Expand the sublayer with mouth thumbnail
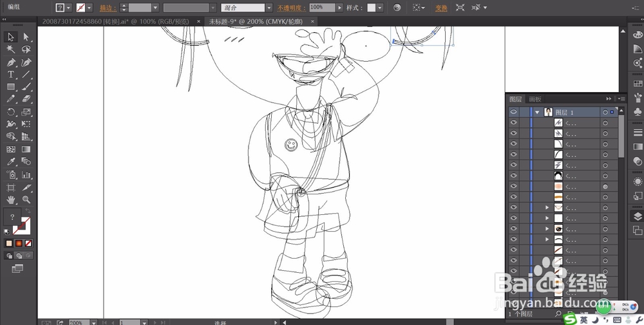The width and height of the screenshot is (644, 325). [547, 208]
